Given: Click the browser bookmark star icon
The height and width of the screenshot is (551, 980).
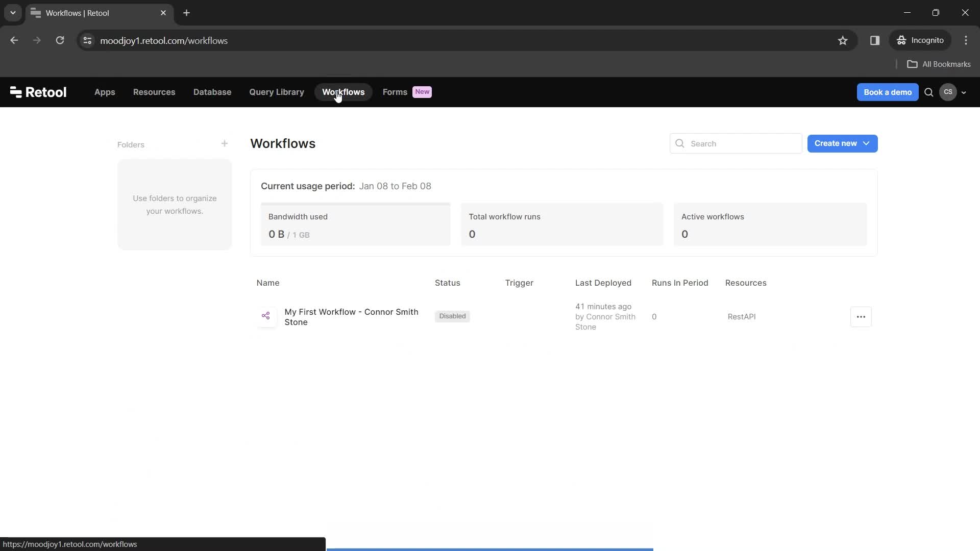Looking at the screenshot, I should [843, 40].
